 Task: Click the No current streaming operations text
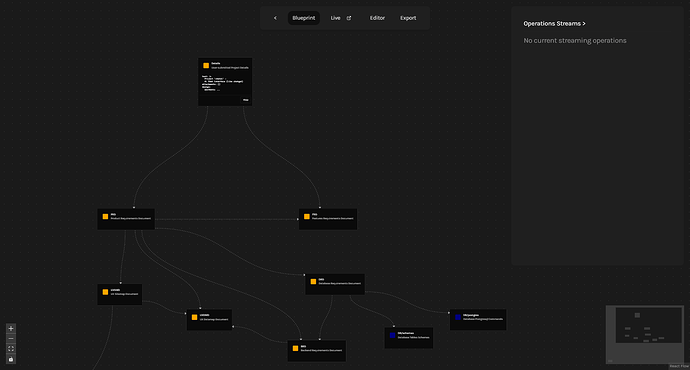pos(575,40)
